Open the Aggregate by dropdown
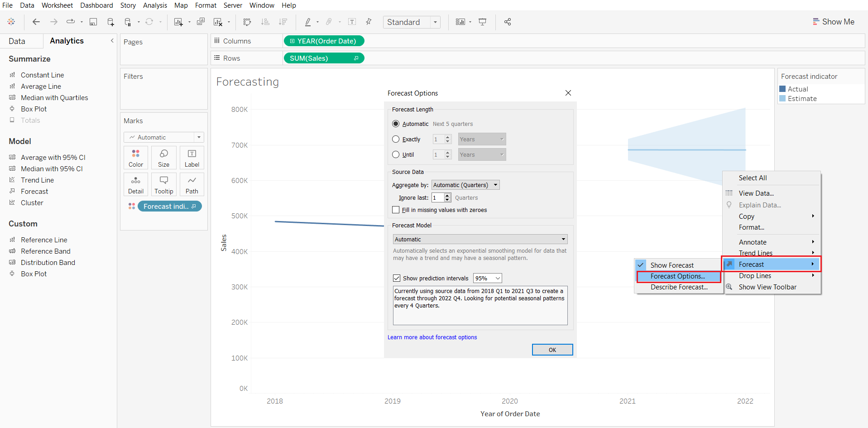This screenshot has height=428, width=868. click(x=465, y=185)
